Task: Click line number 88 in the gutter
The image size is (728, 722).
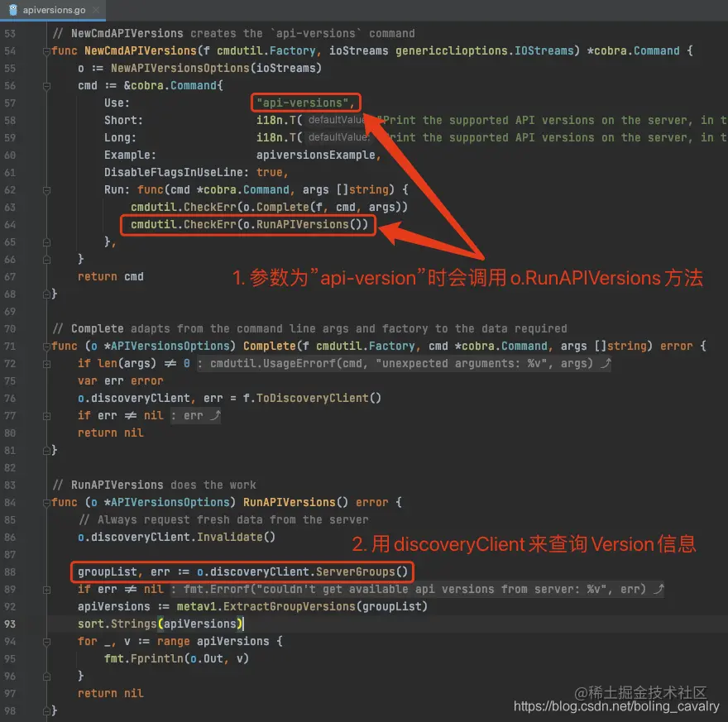Action: click(10, 572)
